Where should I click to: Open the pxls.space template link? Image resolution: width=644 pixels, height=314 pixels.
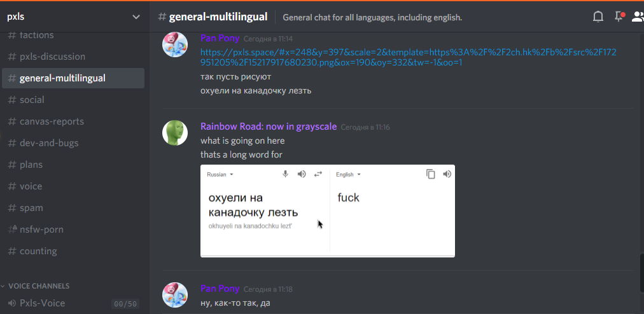pos(409,57)
